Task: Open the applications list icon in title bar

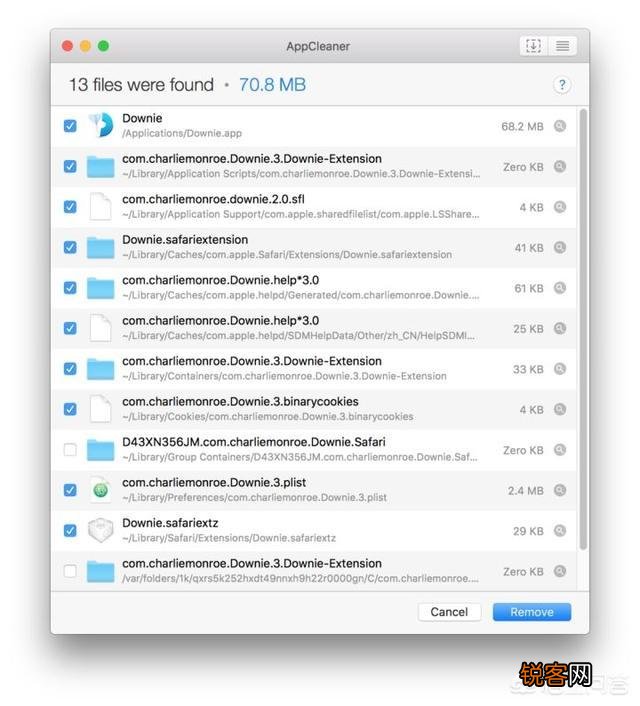Action: click(x=562, y=45)
